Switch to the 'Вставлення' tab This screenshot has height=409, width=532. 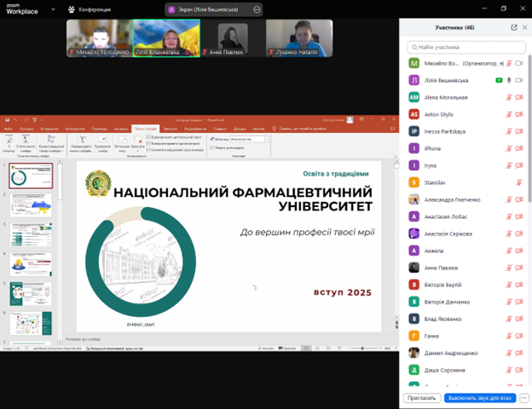pyautogui.click(x=49, y=129)
